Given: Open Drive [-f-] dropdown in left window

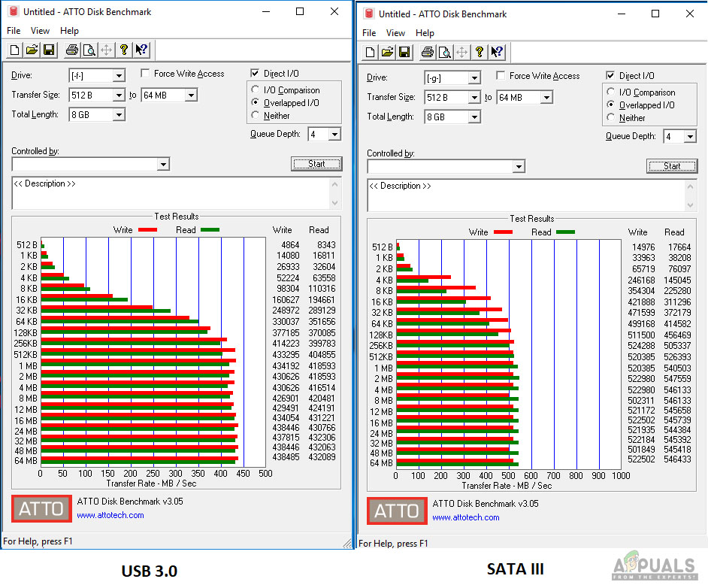Looking at the screenshot, I should [119, 75].
